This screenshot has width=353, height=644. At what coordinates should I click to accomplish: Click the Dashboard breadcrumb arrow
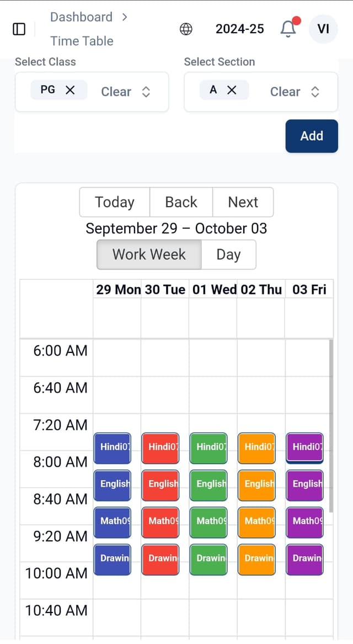[x=125, y=17]
